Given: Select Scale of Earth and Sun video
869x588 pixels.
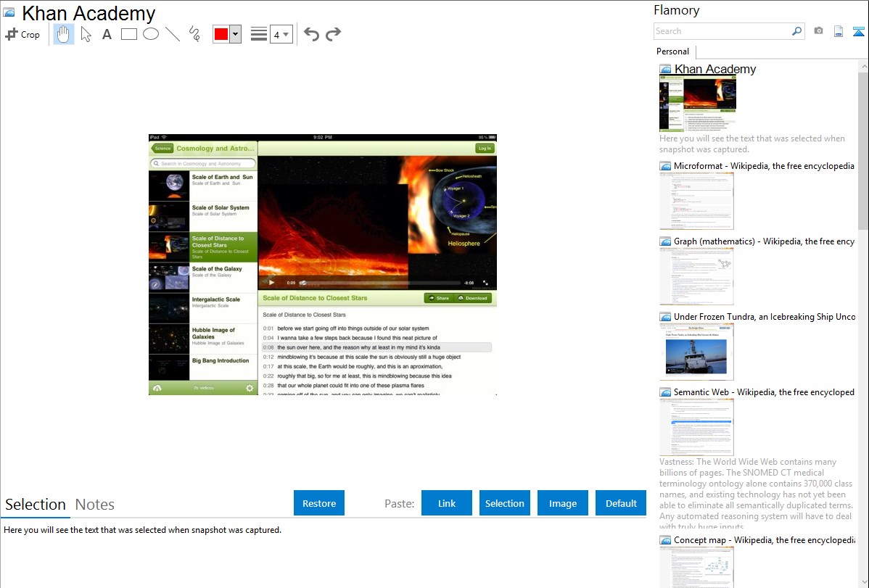Looking at the screenshot, I should (203, 186).
